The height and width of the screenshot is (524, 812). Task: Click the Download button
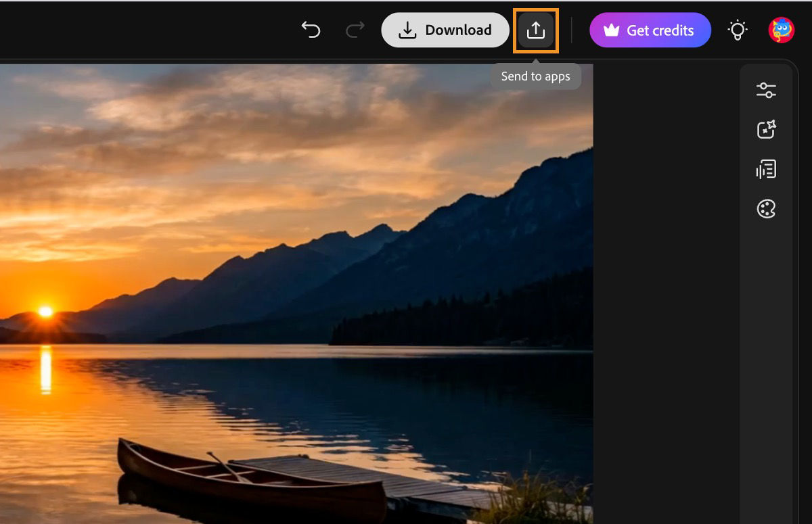pos(445,30)
